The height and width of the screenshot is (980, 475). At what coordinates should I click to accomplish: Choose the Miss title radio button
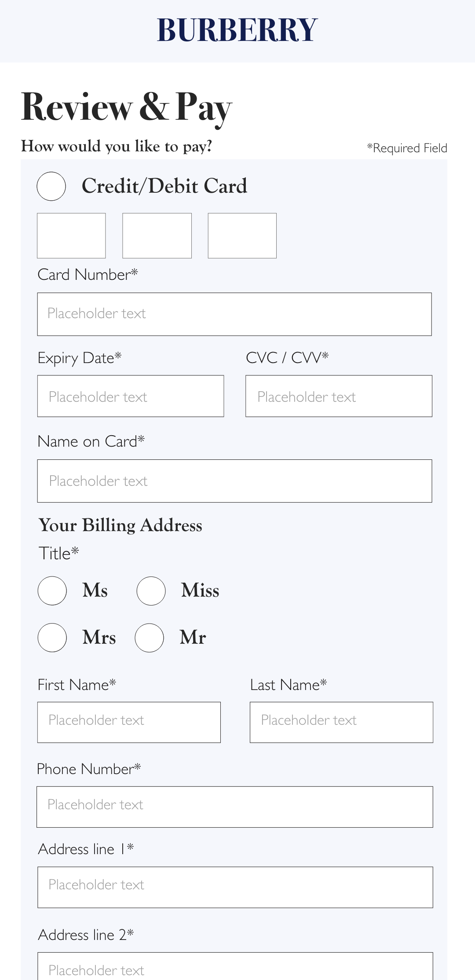point(151,591)
